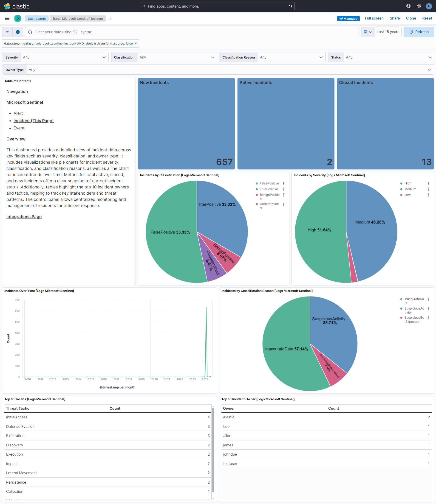Open the Owner Type dropdown

click(x=229, y=70)
